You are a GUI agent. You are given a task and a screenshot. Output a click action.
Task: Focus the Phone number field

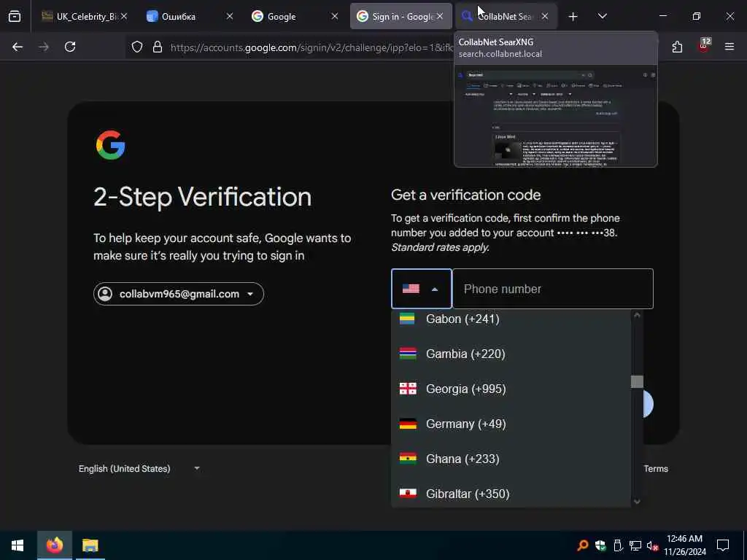point(553,289)
